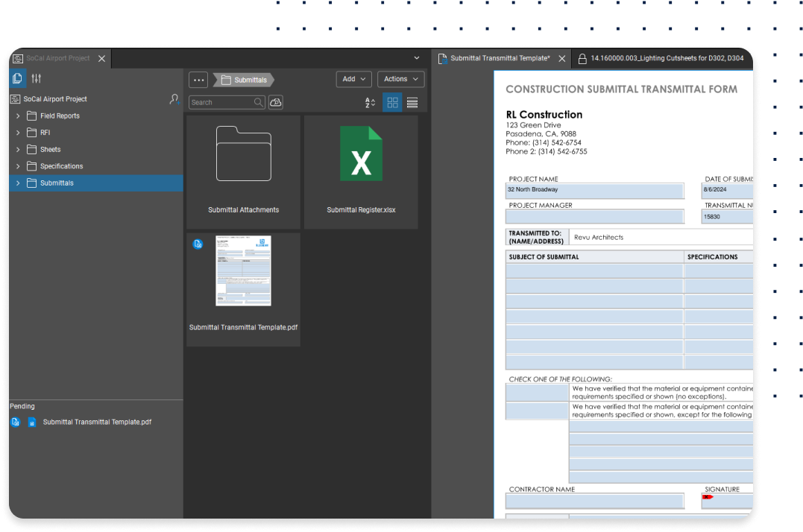Image resolution: width=803 pixels, height=532 pixels.
Task: Click the ellipsis more options button
Action: pos(199,80)
